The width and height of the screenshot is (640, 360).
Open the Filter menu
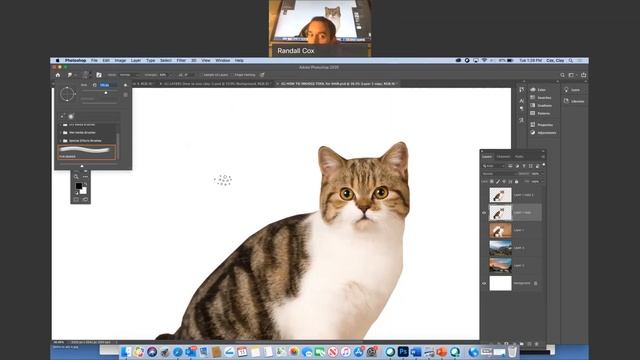tap(181, 60)
